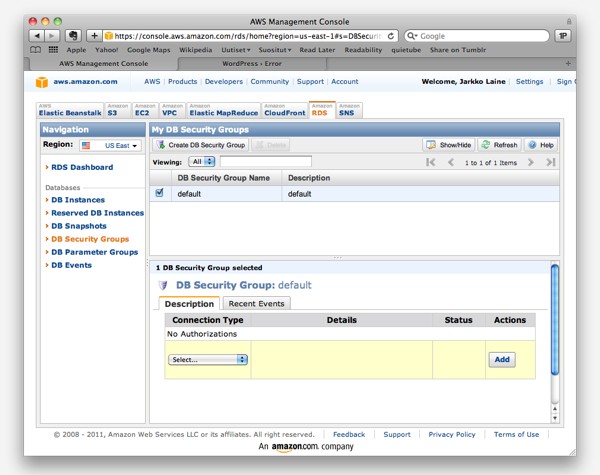Click the blue details pane scrollbar thumb
The image size is (600, 475).
click(x=555, y=320)
